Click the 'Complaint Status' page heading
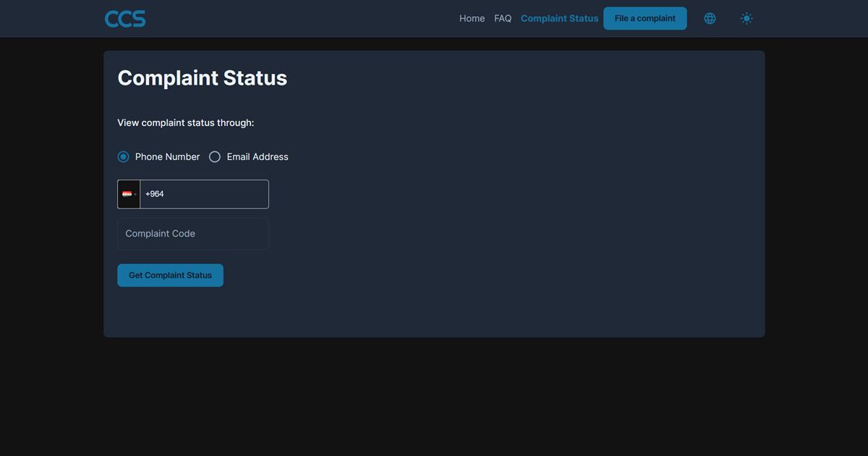Viewport: 868px width, 456px height. [203, 78]
